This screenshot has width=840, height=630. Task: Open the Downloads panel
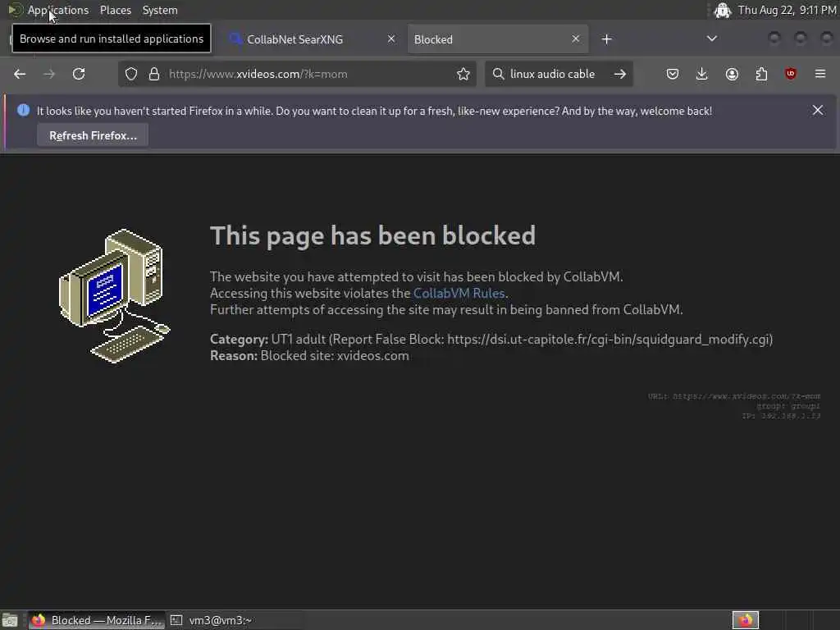tap(702, 74)
